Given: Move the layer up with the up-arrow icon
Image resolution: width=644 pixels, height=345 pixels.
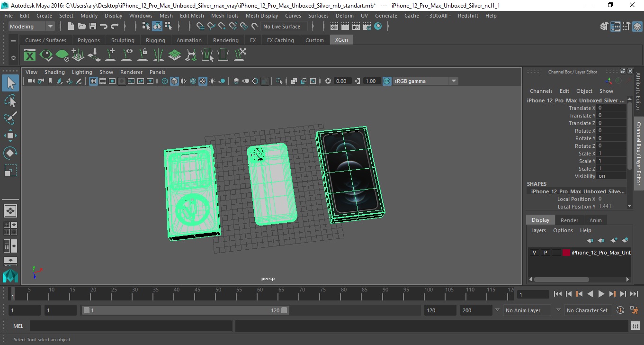Looking at the screenshot, I should (590, 240).
